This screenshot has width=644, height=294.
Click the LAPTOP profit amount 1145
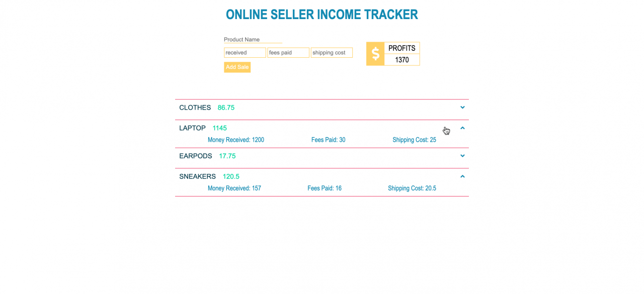pos(220,128)
